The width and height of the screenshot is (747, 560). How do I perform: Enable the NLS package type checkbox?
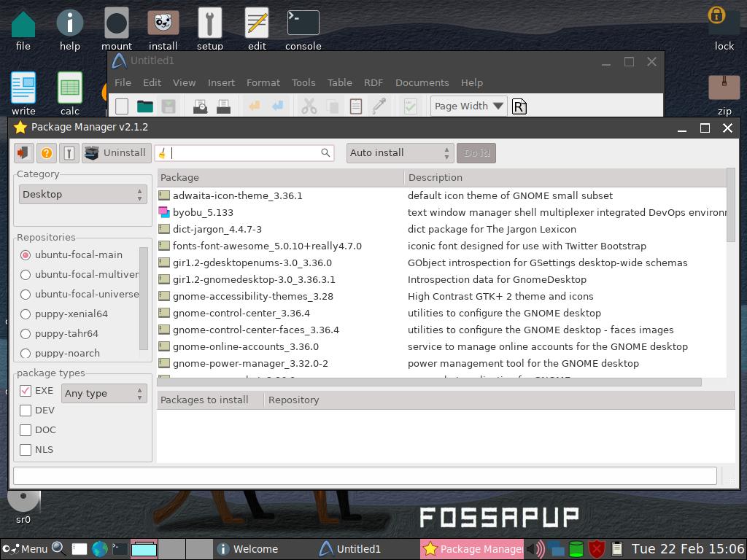pos(26,449)
